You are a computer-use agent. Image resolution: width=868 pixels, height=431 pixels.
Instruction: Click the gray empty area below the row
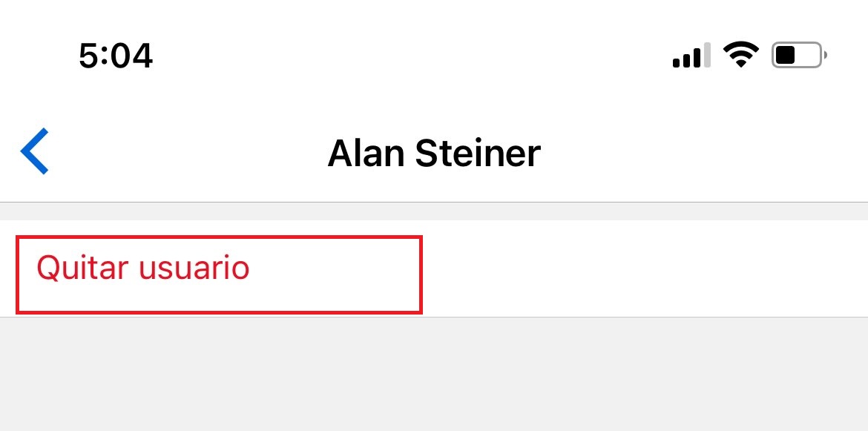click(x=434, y=374)
